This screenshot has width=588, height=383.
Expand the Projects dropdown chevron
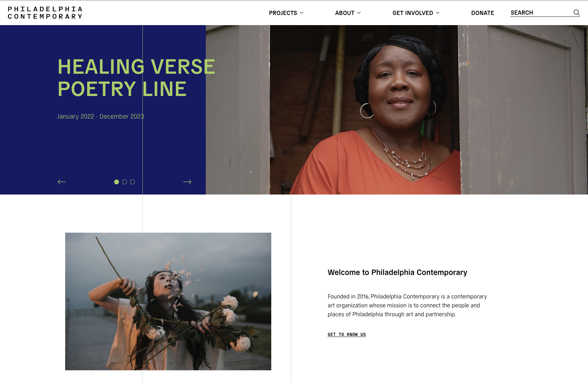302,13
